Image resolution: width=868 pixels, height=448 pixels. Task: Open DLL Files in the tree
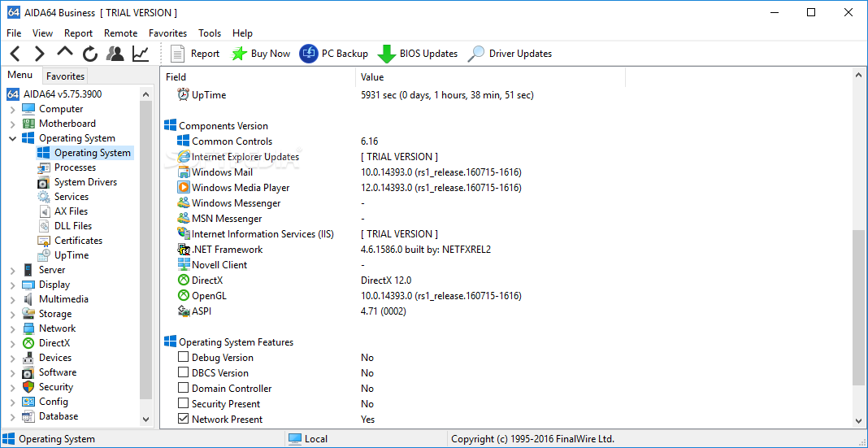[x=73, y=226]
